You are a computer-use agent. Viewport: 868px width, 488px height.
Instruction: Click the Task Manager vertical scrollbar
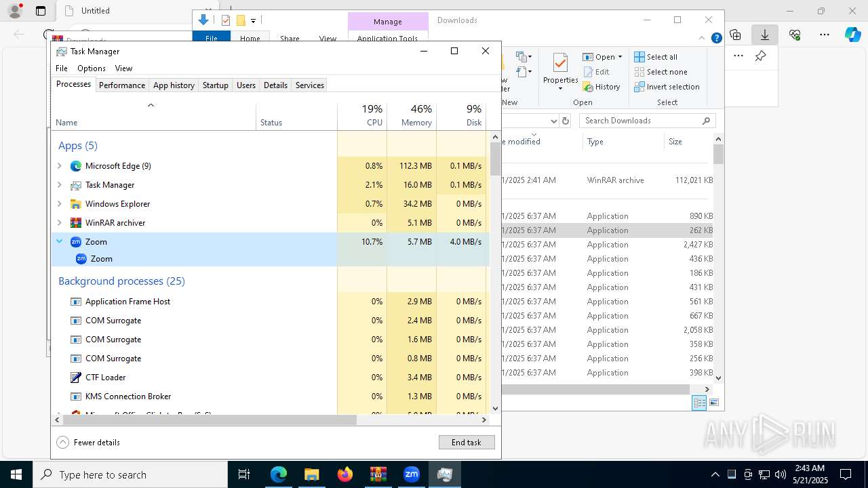tap(495, 159)
